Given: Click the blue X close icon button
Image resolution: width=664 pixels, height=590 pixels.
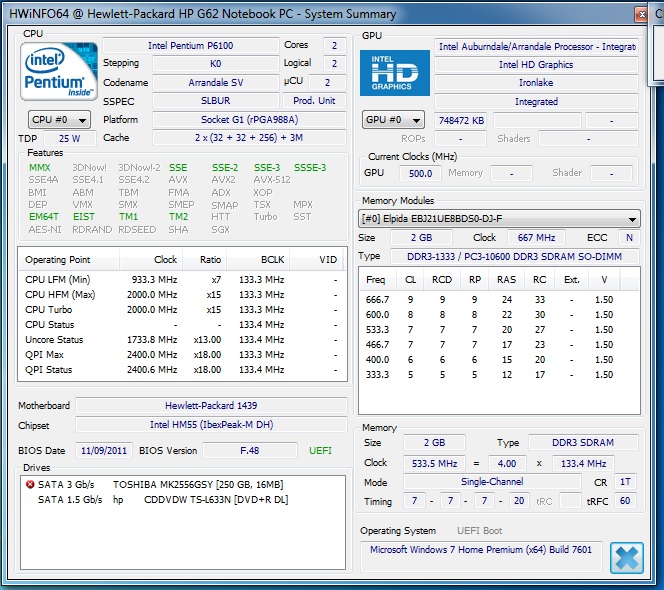Looking at the screenshot, I should 627,558.
